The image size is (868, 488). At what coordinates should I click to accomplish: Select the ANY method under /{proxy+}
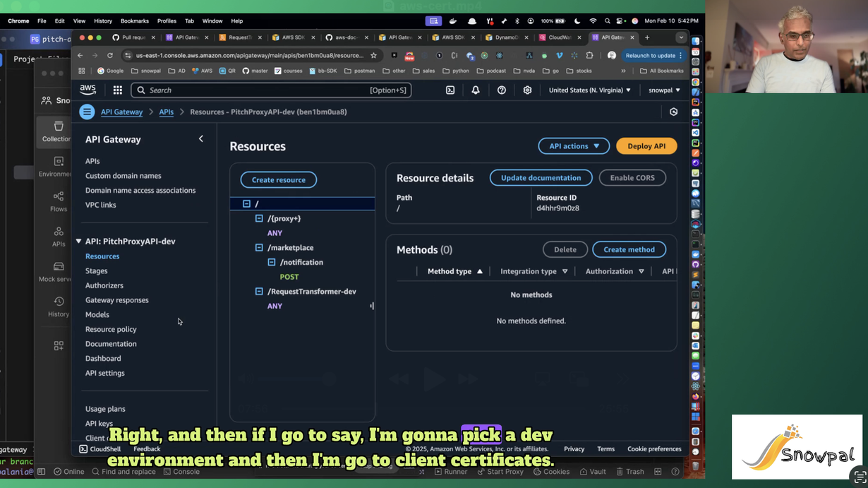[x=275, y=233]
